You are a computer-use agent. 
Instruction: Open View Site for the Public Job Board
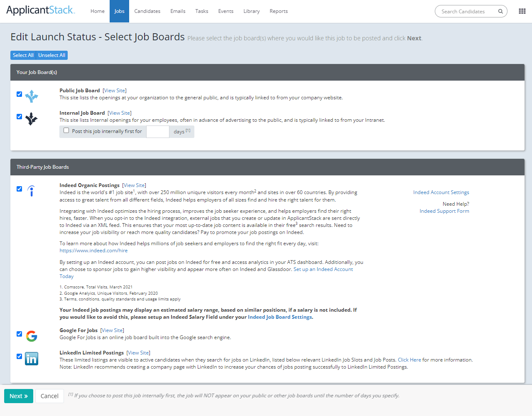pyautogui.click(x=114, y=90)
